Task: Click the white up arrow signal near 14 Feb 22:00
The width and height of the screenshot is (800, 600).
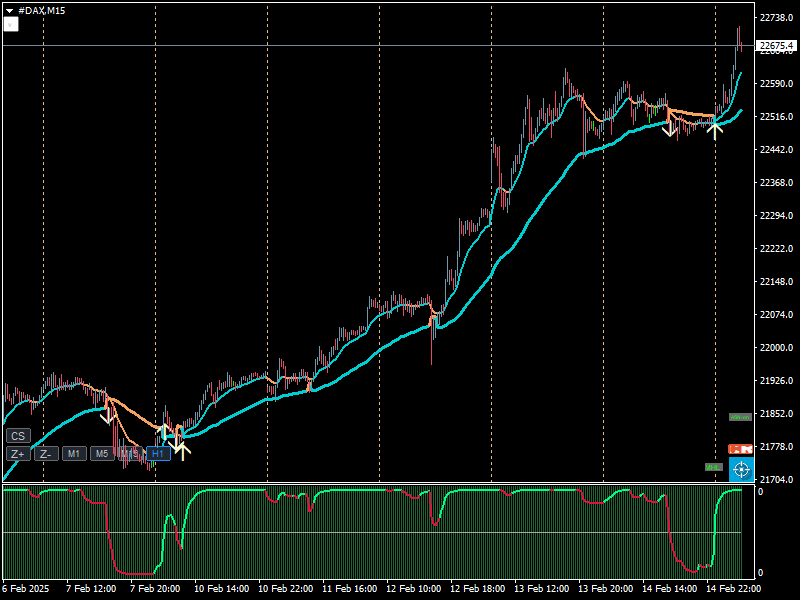Action: 715,130
